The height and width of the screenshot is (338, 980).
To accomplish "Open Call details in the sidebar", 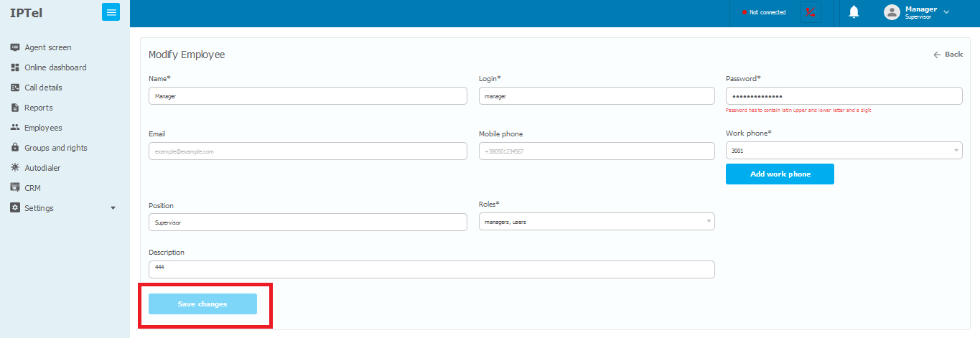I will pyautogui.click(x=43, y=88).
